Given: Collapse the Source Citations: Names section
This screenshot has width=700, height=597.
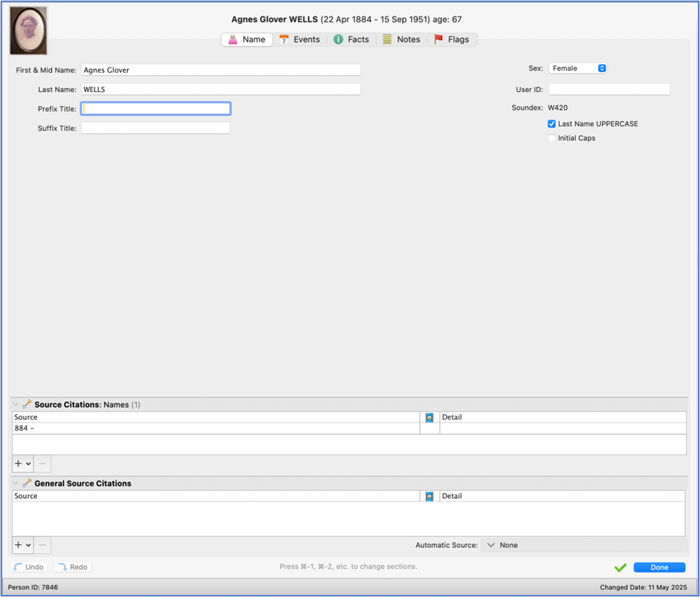Looking at the screenshot, I should 16,405.
